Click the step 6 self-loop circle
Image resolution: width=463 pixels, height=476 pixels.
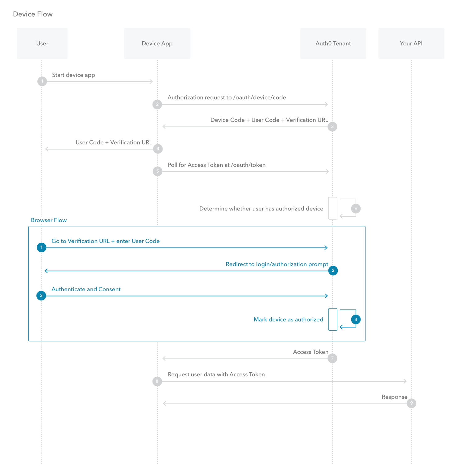(x=356, y=209)
